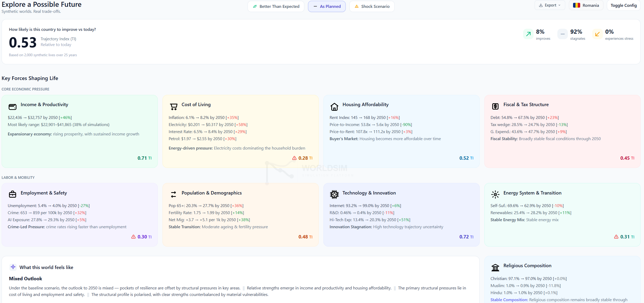This screenshot has height=303, width=644.
Task: Click the Population & Demographics arrows icon
Action: click(x=173, y=194)
